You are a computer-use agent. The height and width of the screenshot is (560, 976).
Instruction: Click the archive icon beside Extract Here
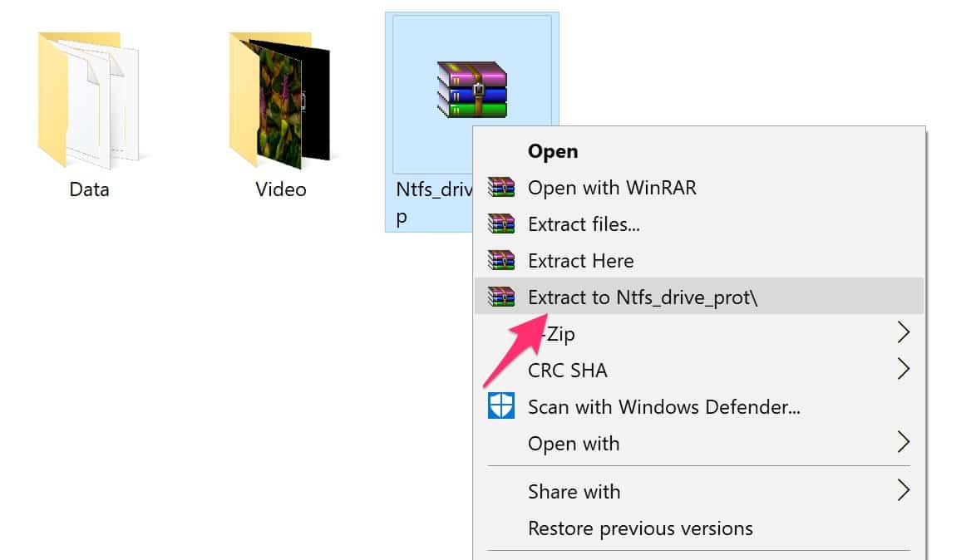pyautogui.click(x=501, y=261)
